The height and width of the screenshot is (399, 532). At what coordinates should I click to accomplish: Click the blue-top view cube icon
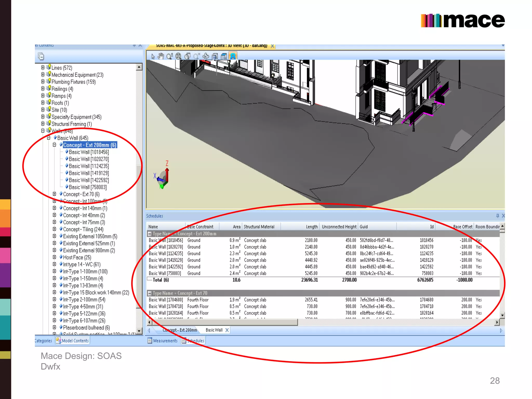pos(224,56)
